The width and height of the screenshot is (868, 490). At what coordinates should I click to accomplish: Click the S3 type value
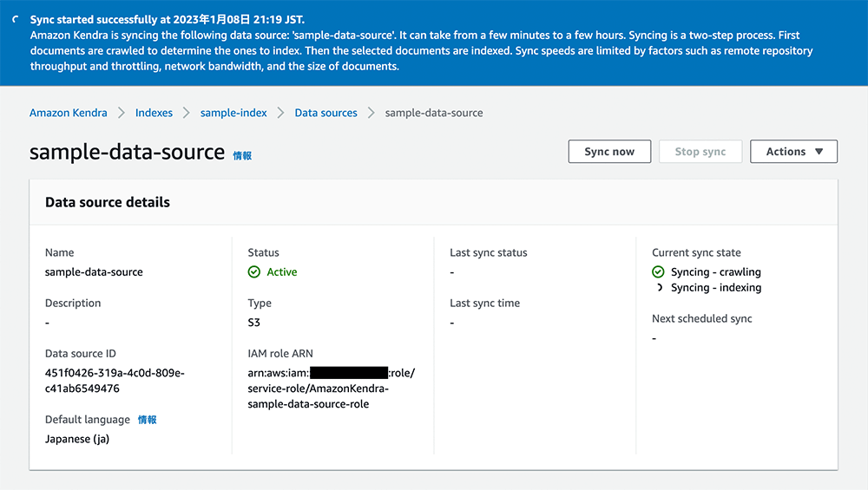[x=253, y=323]
